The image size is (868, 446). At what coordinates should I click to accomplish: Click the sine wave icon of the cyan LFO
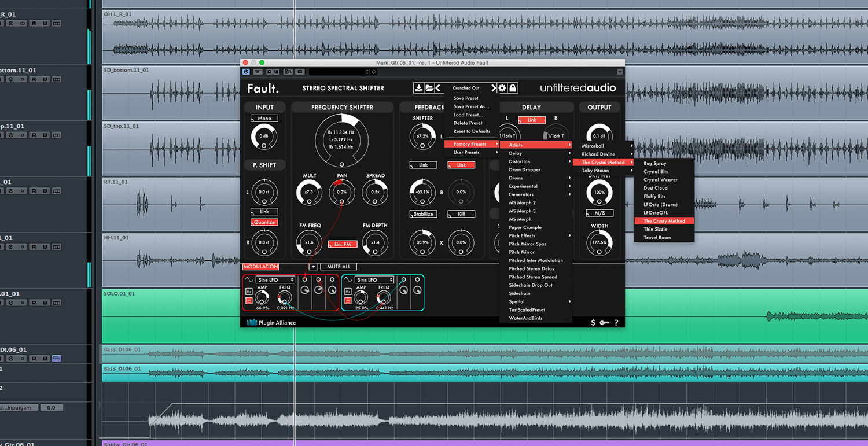pyautogui.click(x=348, y=280)
